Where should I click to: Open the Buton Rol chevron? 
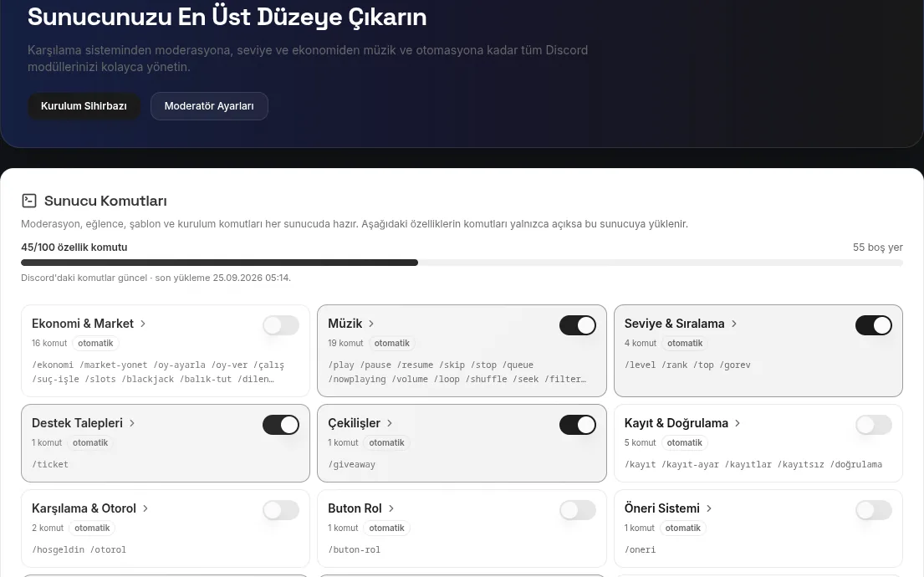[391, 508]
